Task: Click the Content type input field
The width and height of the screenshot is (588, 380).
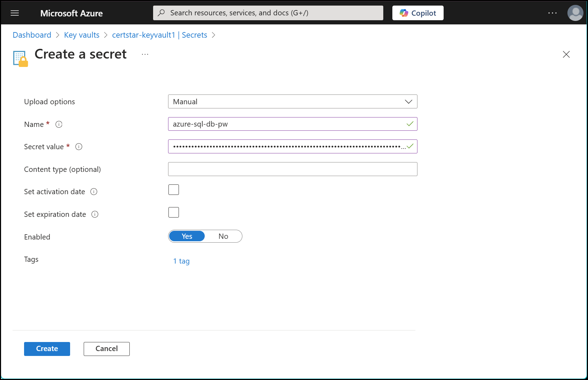Action: (x=292, y=169)
